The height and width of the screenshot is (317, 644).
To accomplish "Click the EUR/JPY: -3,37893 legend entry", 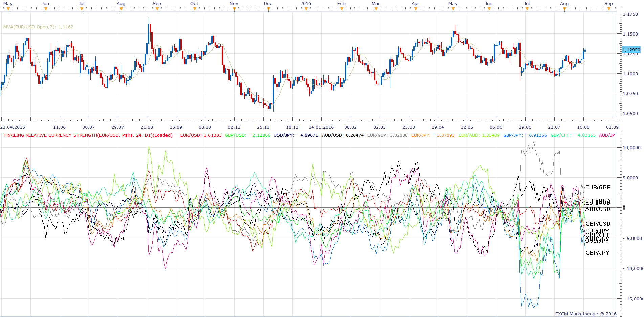I will pyautogui.click(x=433, y=135).
